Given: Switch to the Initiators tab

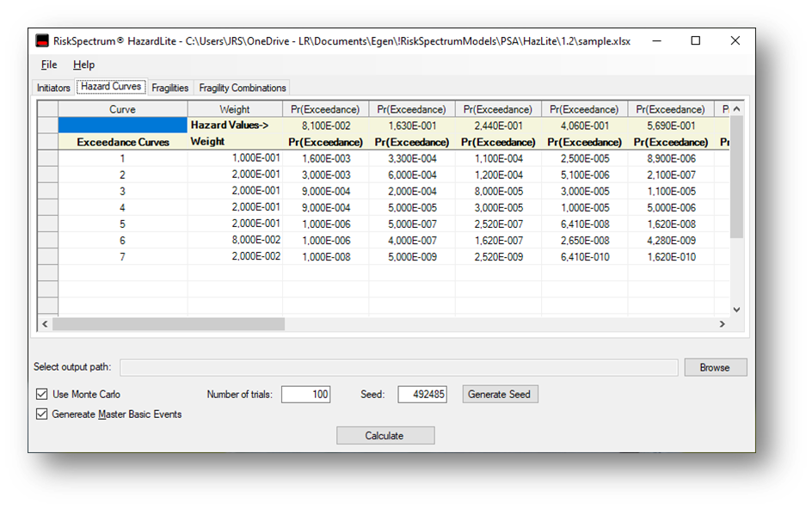Looking at the screenshot, I should [53, 88].
